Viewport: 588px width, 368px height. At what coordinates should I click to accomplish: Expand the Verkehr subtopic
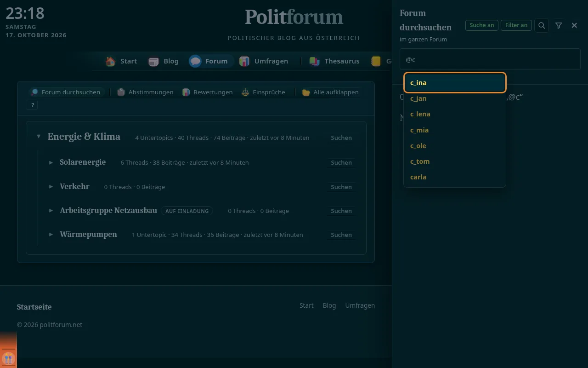pos(51,187)
